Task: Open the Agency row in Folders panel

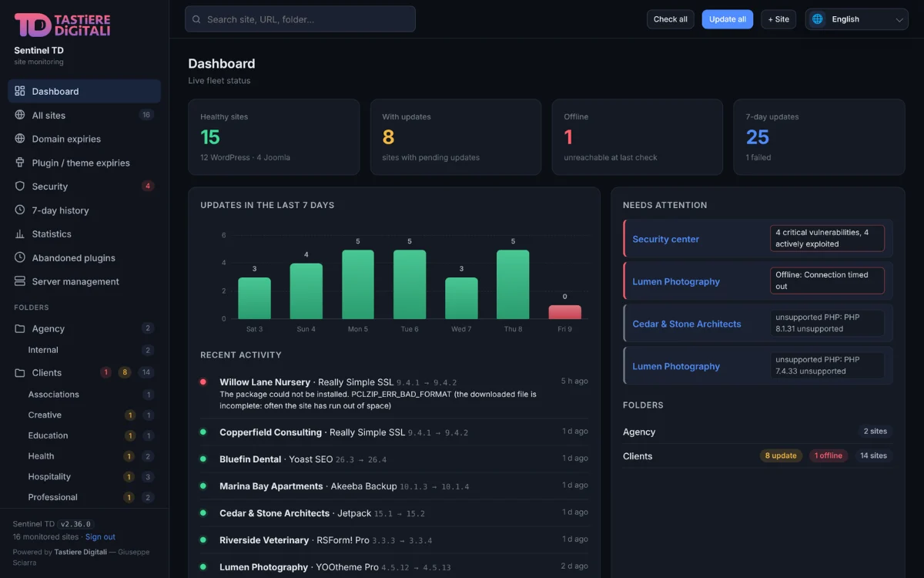Action: click(x=758, y=432)
